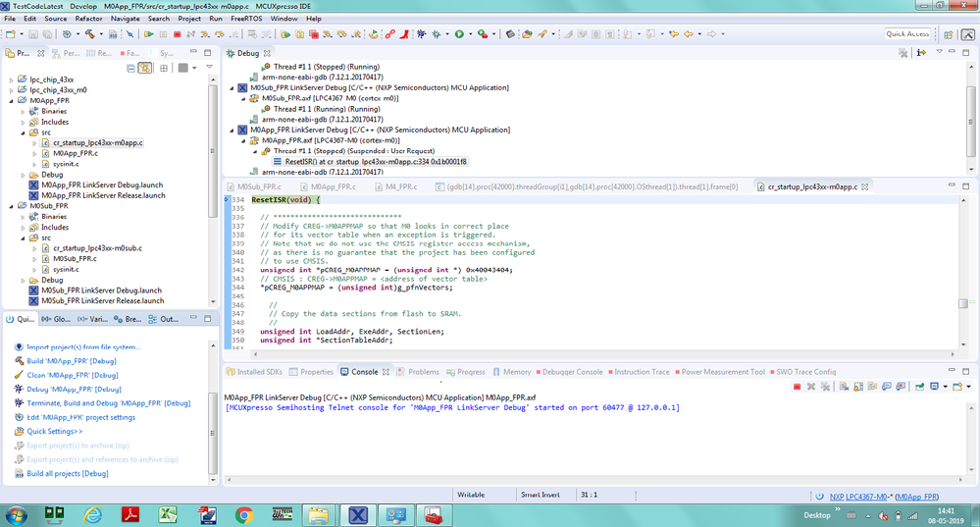980x527 pixels.
Task: Click the Back navigation arrow icon
Action: coord(688,34)
